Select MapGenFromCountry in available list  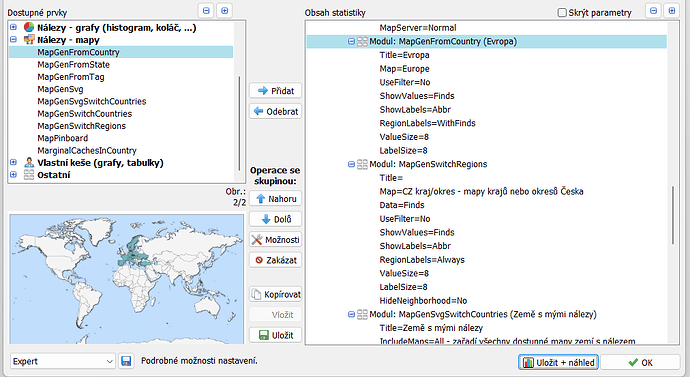pos(78,52)
